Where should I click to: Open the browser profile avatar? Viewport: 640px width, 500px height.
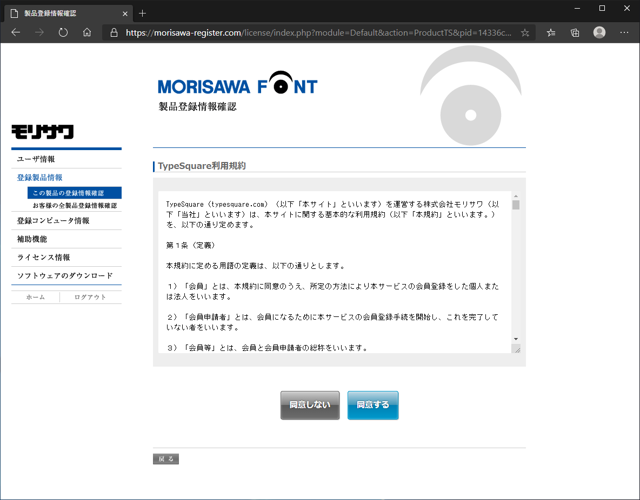(599, 33)
